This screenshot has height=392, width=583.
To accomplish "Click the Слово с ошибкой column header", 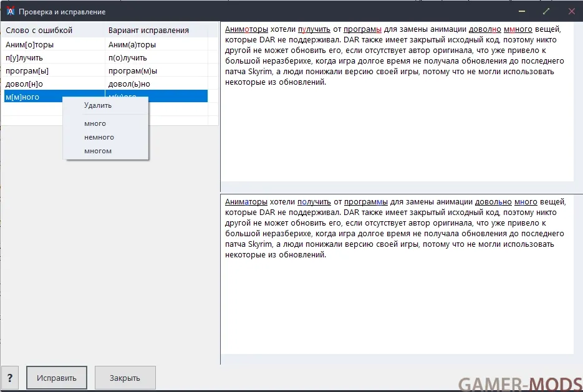I will coord(39,30).
